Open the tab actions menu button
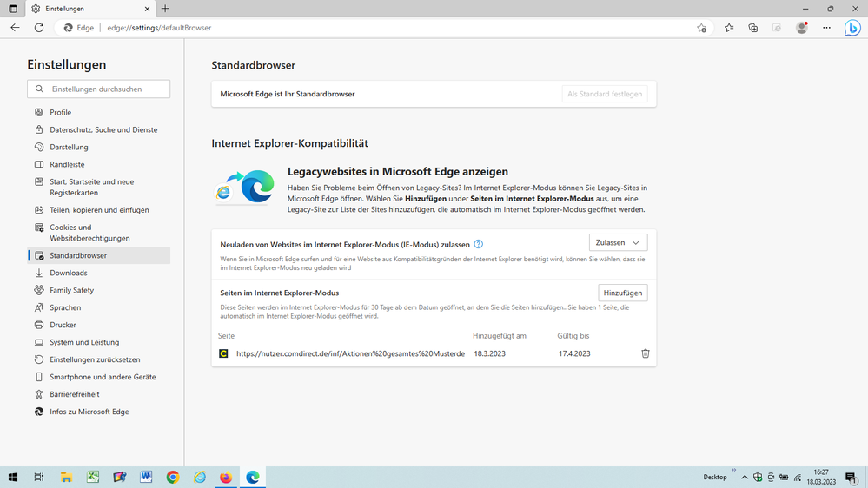868x488 pixels. coord(12,9)
